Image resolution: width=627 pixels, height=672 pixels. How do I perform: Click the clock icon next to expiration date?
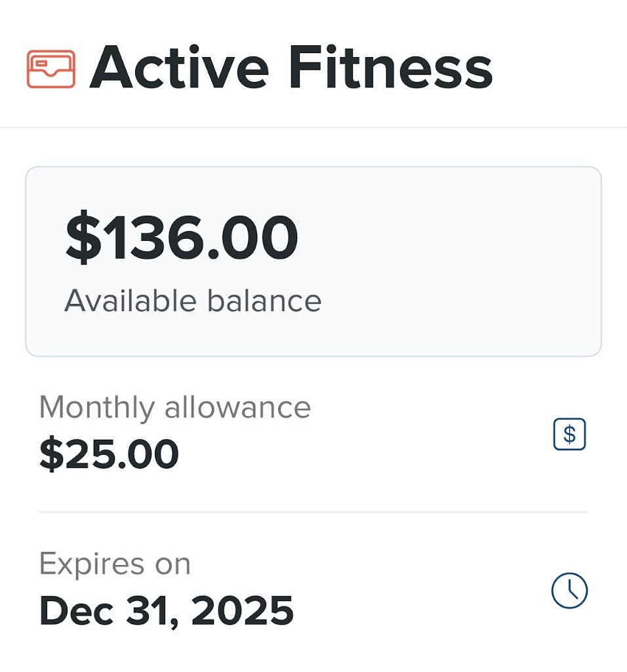pos(569,591)
